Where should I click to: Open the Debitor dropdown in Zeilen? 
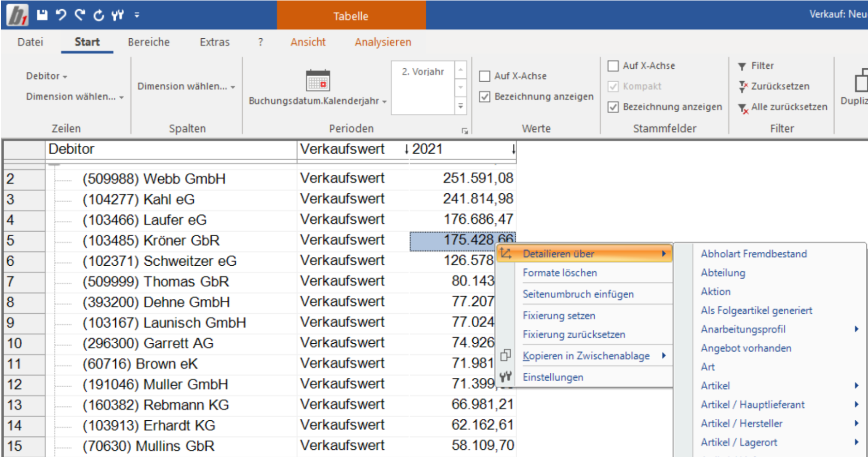click(47, 76)
